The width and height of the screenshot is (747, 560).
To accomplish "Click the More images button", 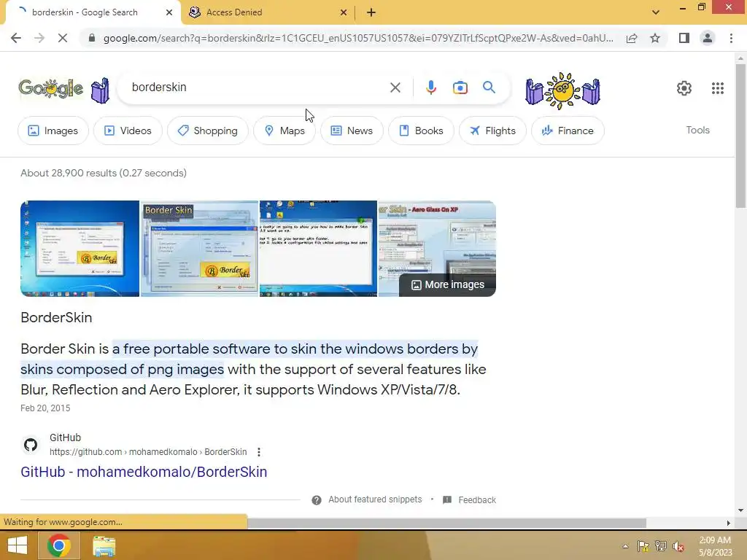I will (447, 285).
